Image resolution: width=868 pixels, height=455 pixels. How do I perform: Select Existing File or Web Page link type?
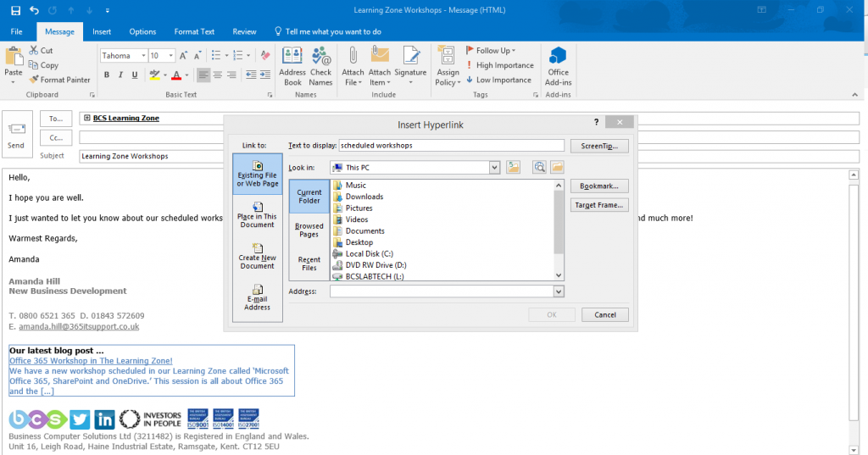click(258, 174)
